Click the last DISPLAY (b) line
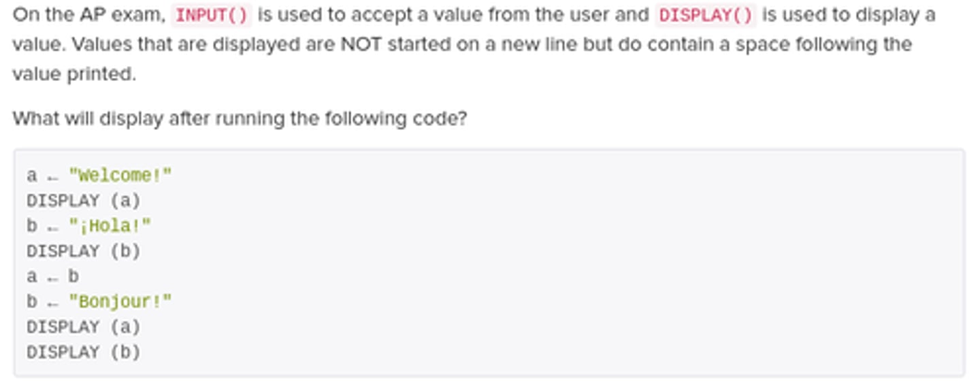The width and height of the screenshot is (980, 386). 84,352
